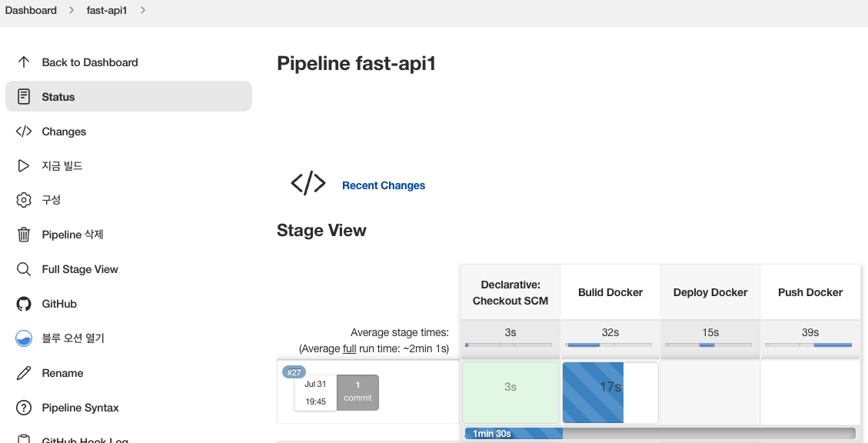868x443 pixels.
Task: Click the 1min 30s build progress bar
Action: click(x=660, y=434)
